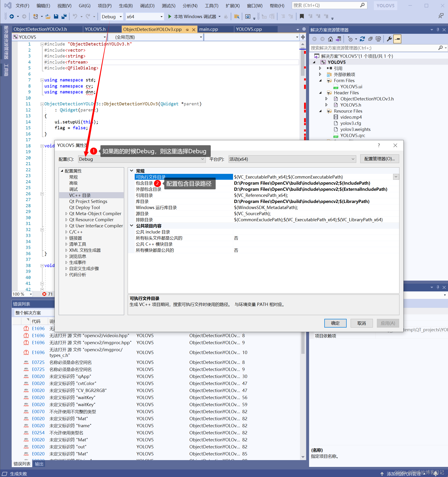This screenshot has height=477, width=448.
Task: Switch to the main.cpp tab
Action: (x=209, y=29)
